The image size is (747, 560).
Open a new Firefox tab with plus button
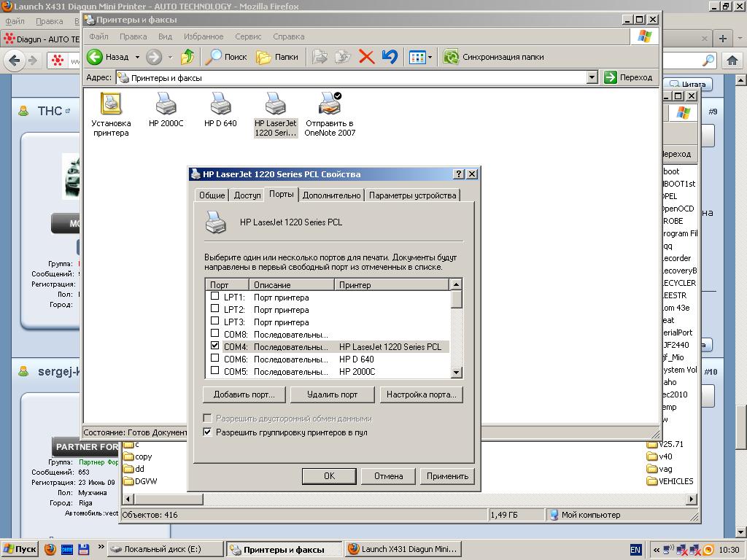tap(723, 39)
